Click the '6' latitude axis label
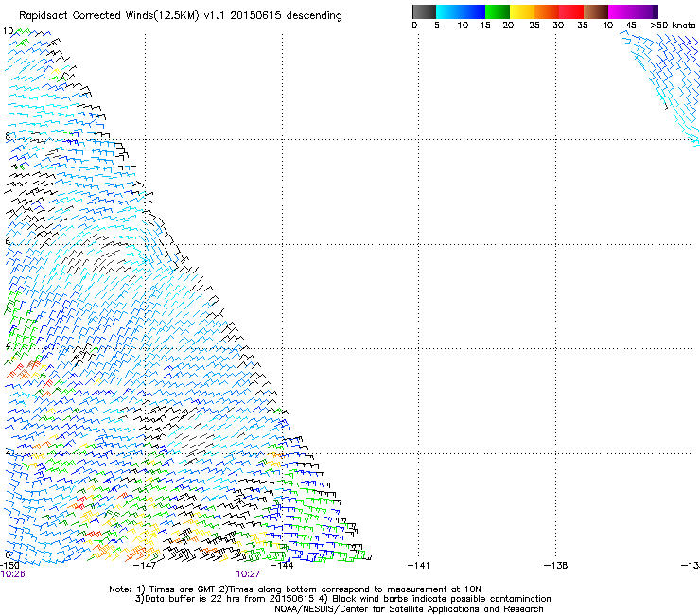The width and height of the screenshot is (700, 615). tap(8, 241)
